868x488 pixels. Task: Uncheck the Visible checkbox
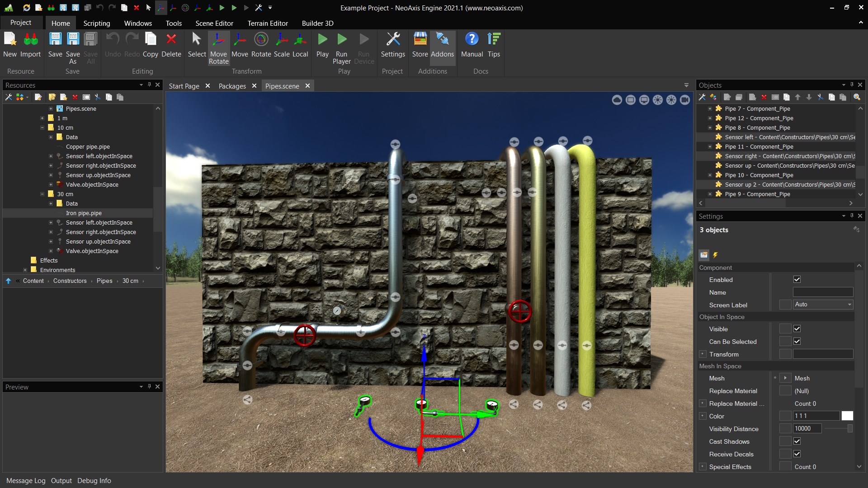[797, 328]
